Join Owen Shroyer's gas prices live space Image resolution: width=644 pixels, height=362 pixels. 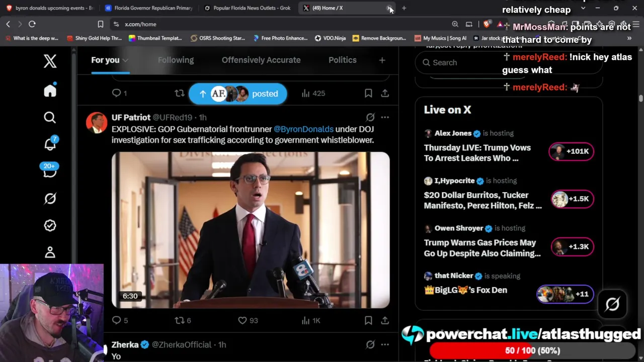click(x=482, y=248)
